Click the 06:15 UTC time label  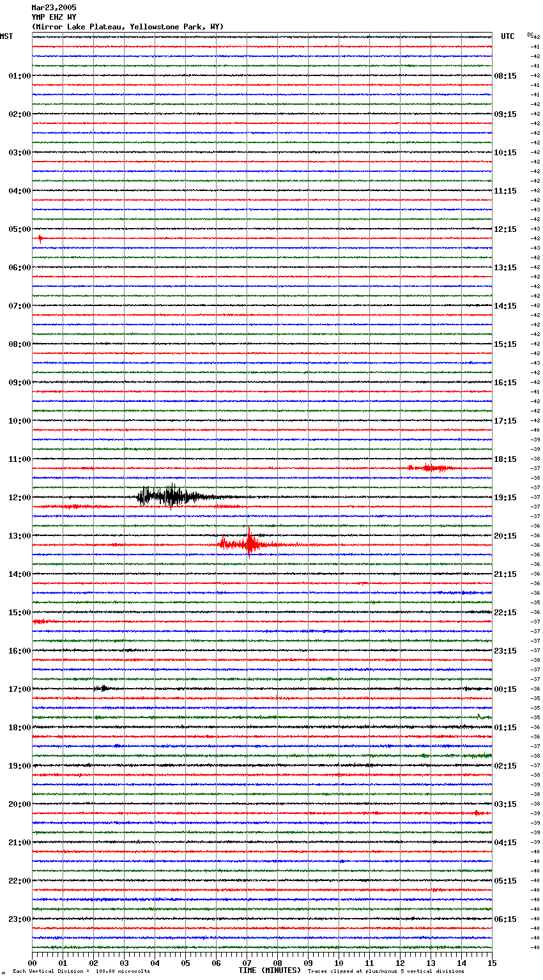pyautogui.click(x=505, y=919)
